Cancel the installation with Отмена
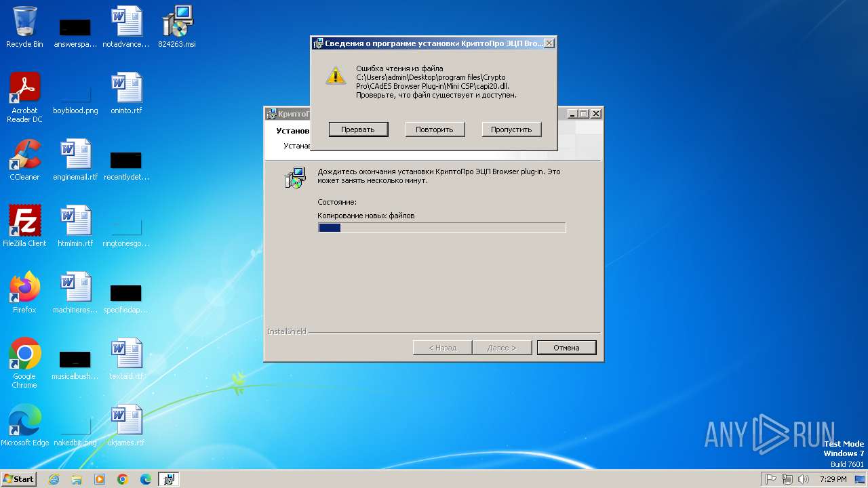The height and width of the screenshot is (488, 868). coord(566,348)
